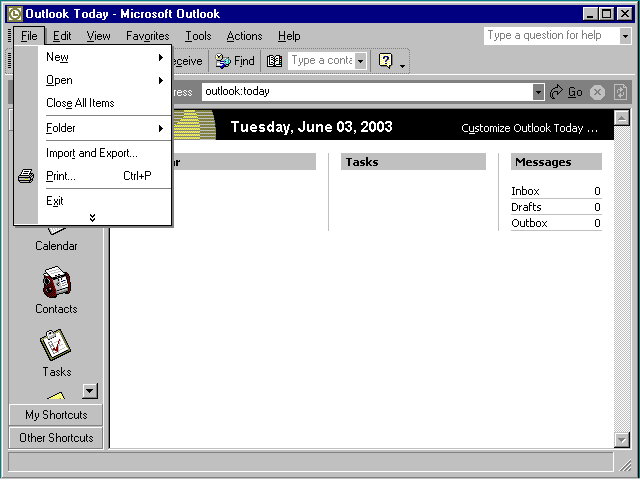Open the Edit menu
Image resolution: width=640 pixels, height=480 pixels.
click(62, 36)
